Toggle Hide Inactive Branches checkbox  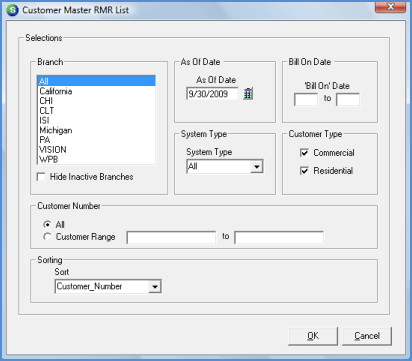click(x=41, y=177)
